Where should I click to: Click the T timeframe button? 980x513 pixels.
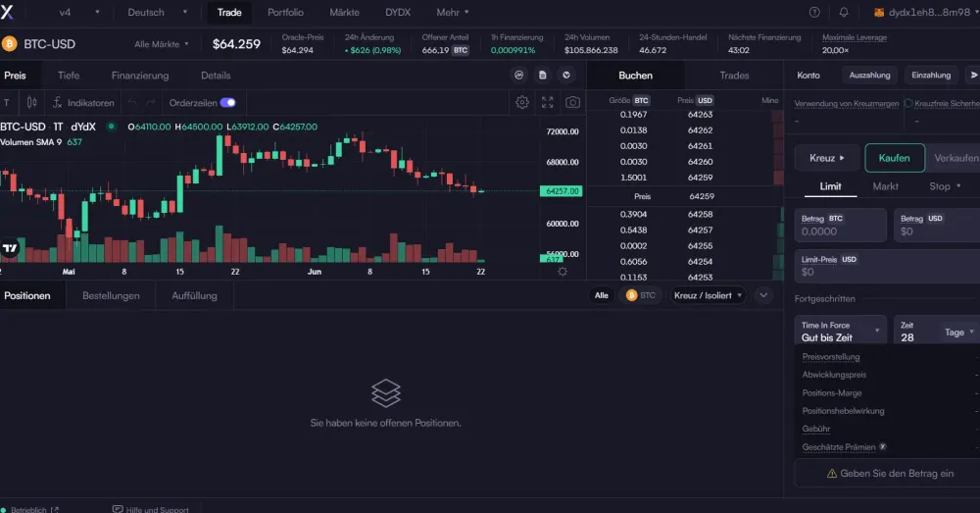point(6,103)
